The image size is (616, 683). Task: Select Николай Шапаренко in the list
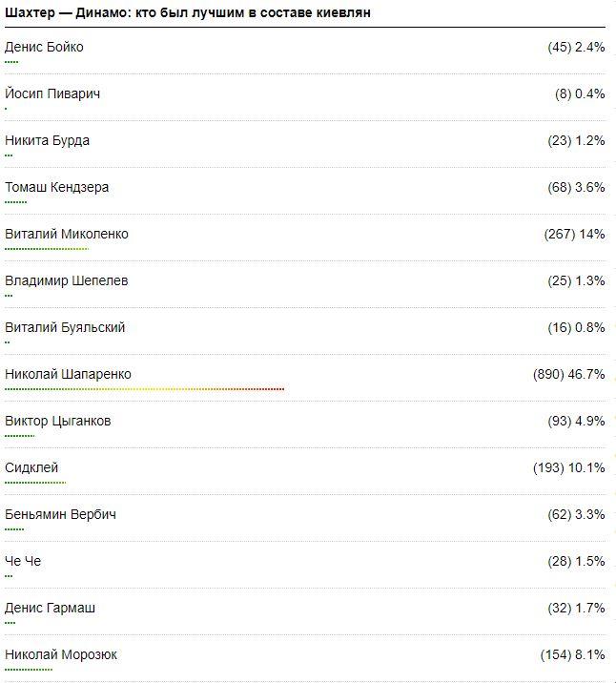point(69,374)
